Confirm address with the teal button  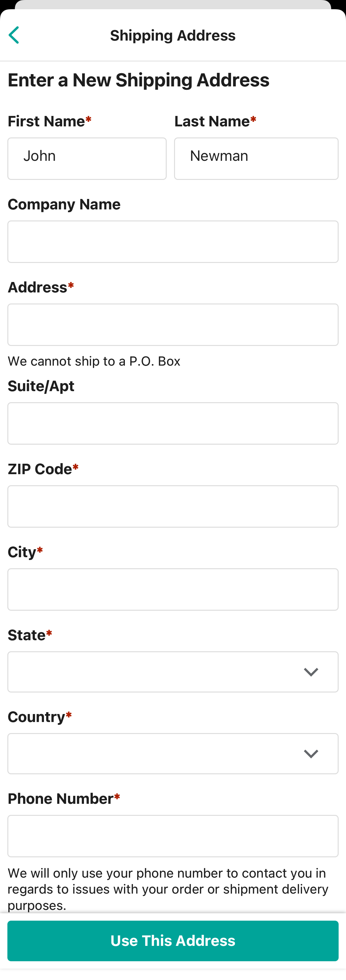(x=173, y=940)
